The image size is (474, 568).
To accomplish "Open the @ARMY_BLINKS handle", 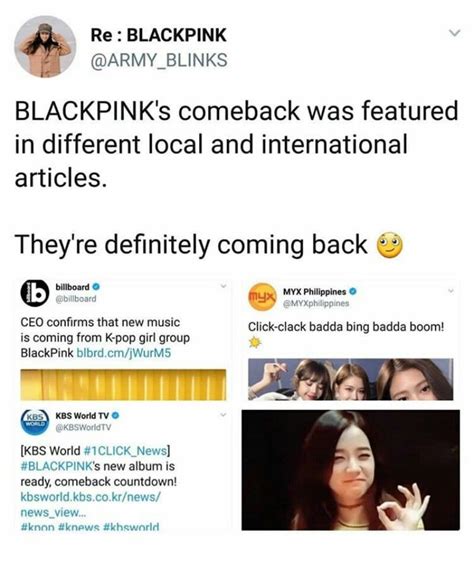I will pos(159,60).
